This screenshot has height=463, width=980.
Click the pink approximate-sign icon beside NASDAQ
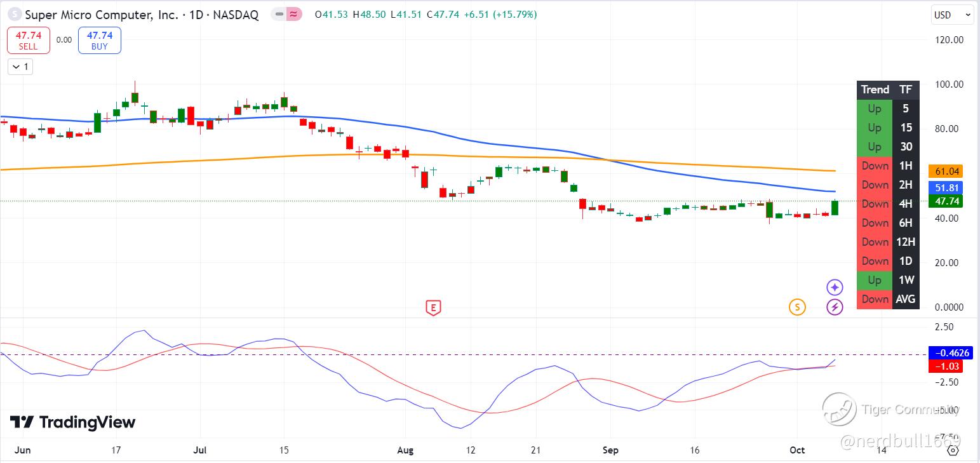[x=294, y=15]
